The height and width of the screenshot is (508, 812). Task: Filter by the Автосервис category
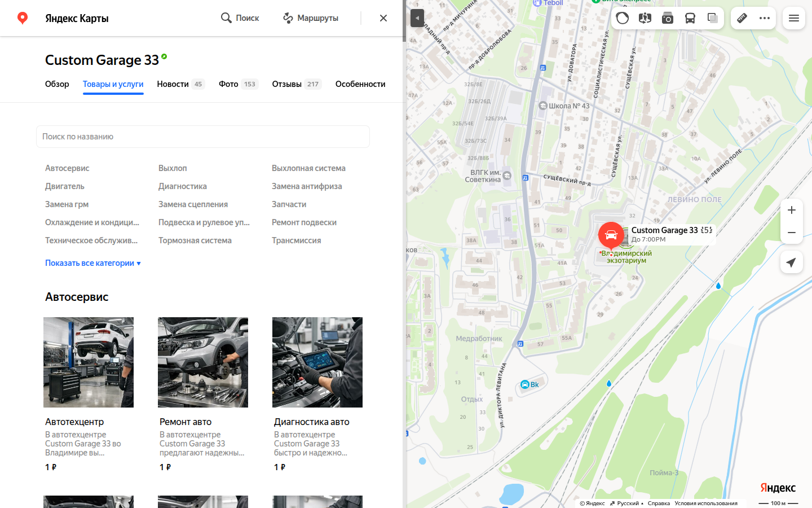click(67, 168)
